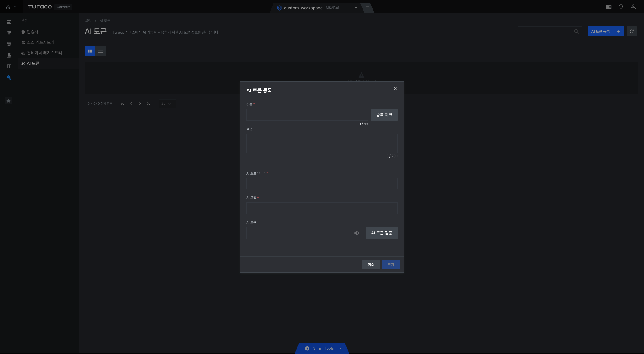Open the documentation book icon
This screenshot has width=644, height=354.
tap(609, 7)
